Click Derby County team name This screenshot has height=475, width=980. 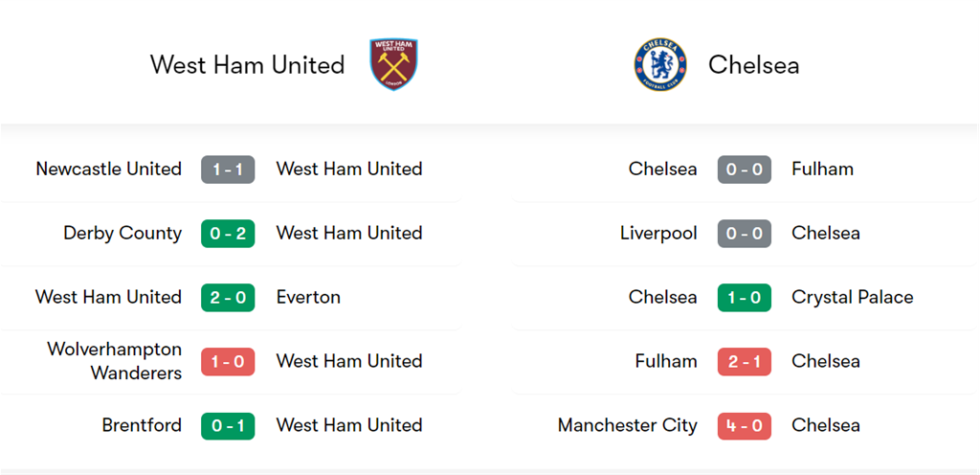point(122,234)
